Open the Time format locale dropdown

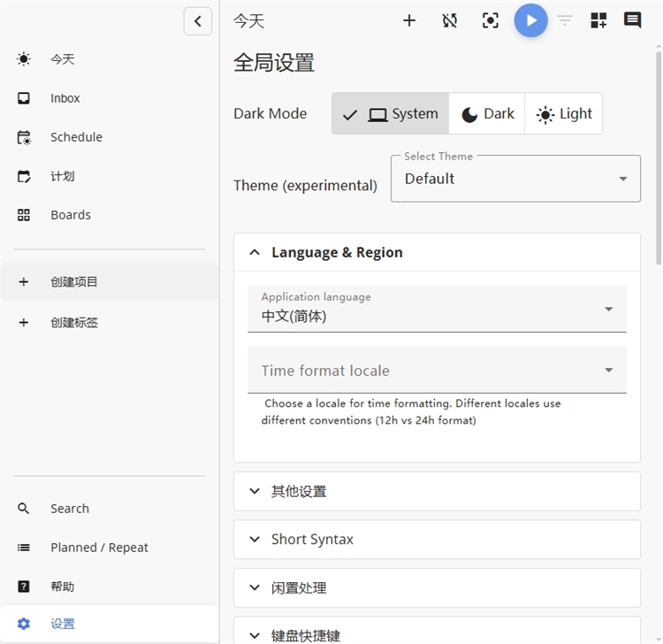437,370
